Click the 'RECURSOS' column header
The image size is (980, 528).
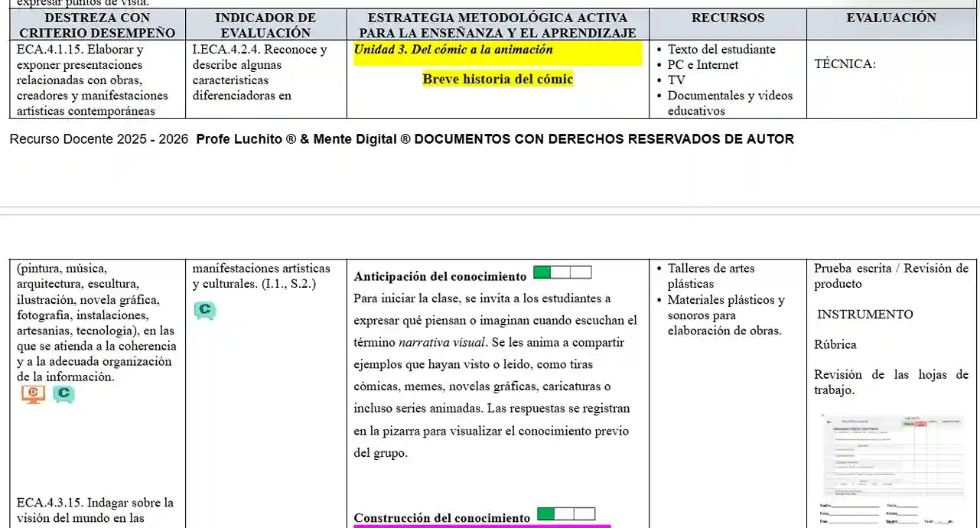[728, 18]
